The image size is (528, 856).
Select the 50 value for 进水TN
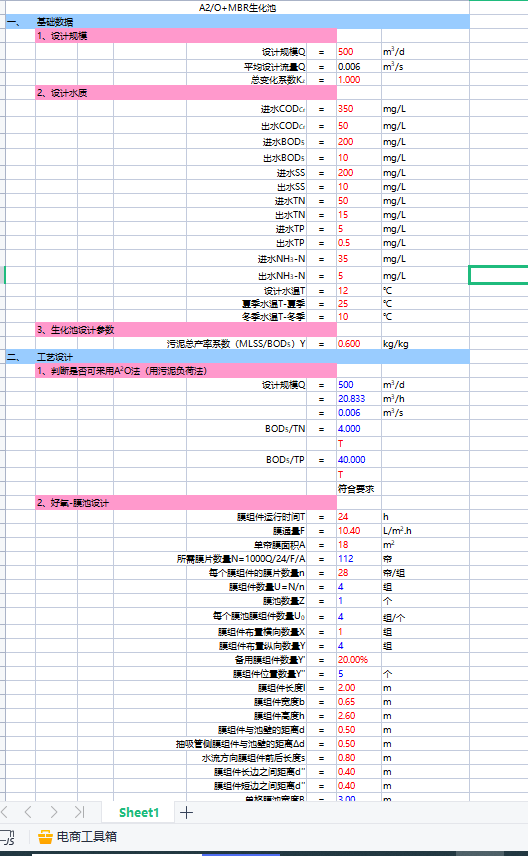359,201
